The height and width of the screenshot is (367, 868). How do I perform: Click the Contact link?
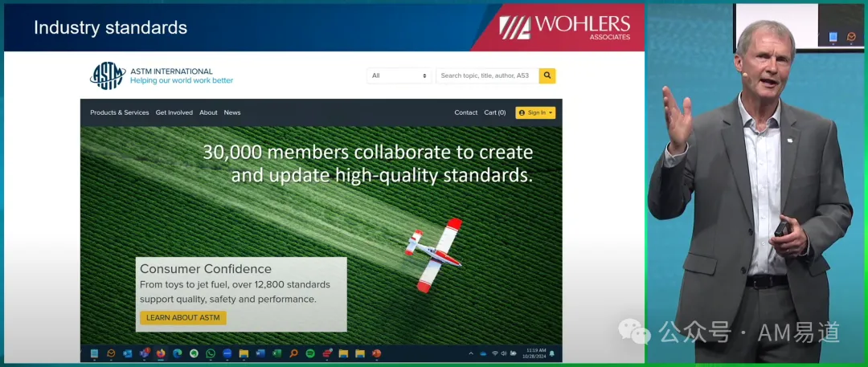465,112
